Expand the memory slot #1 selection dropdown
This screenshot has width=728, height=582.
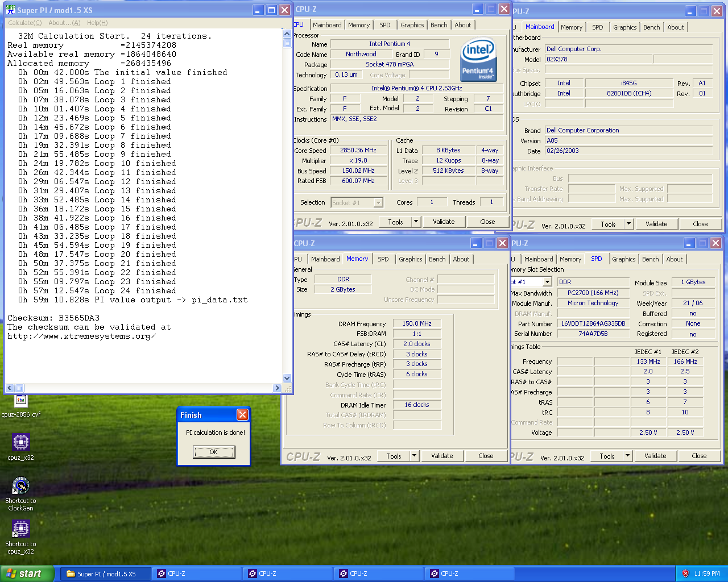[x=547, y=282]
